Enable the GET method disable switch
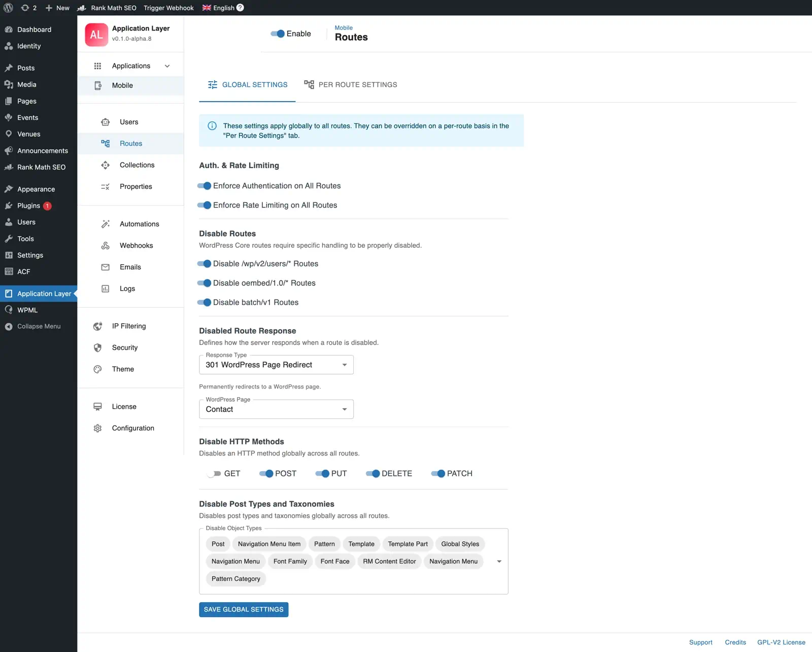This screenshot has width=812, height=652. point(214,473)
